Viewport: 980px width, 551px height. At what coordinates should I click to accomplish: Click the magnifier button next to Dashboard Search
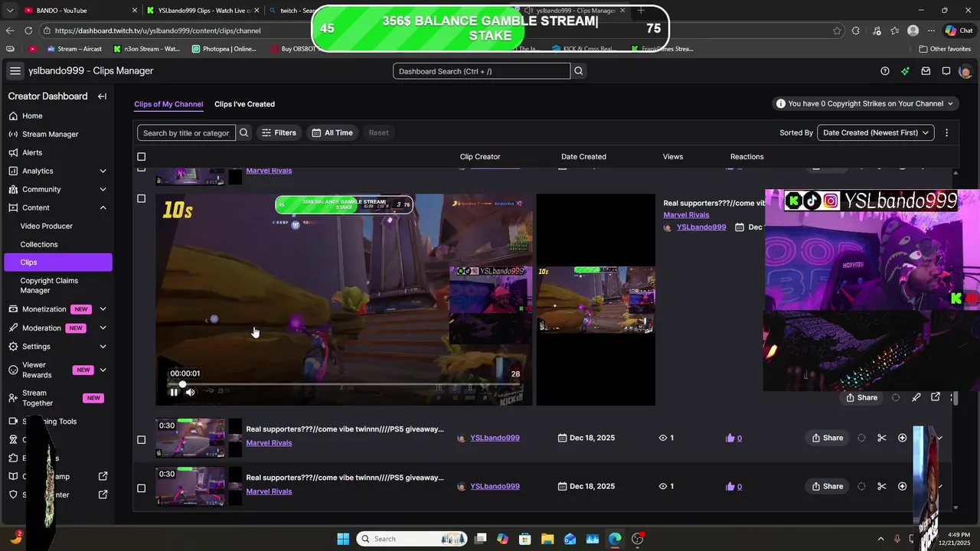coord(579,71)
